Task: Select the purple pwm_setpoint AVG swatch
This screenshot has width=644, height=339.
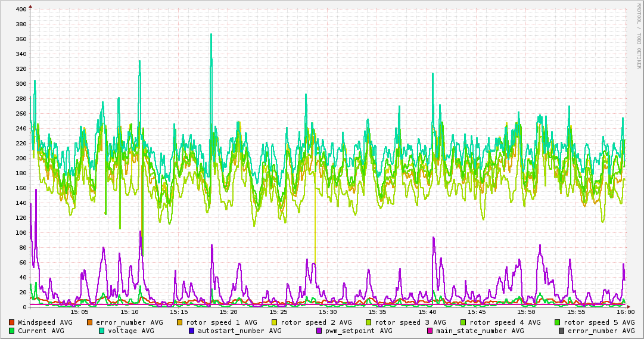Action: point(319,331)
